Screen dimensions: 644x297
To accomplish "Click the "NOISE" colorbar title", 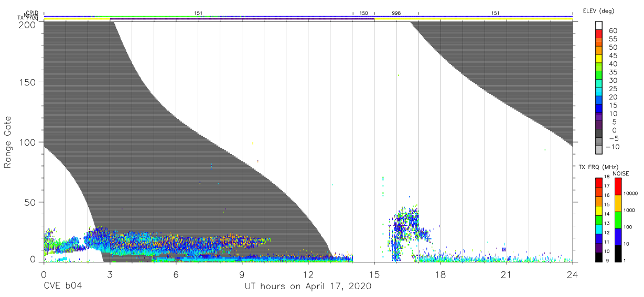I will (x=620, y=173).
